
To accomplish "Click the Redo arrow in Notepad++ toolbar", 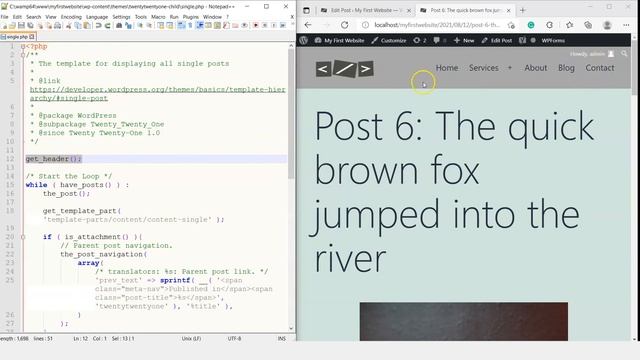I will coord(107,25).
